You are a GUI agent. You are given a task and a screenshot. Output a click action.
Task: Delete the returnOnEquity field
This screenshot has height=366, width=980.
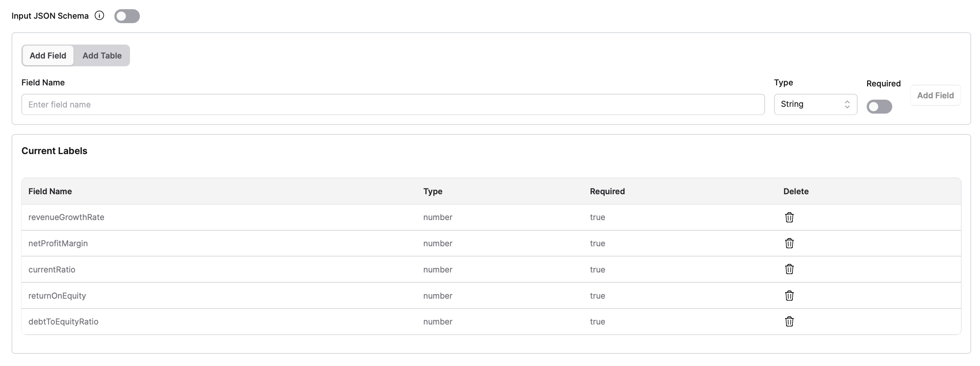click(789, 296)
